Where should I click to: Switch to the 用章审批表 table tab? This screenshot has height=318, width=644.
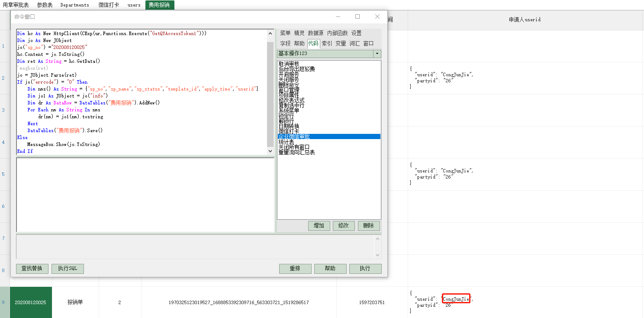pyautogui.click(x=16, y=5)
